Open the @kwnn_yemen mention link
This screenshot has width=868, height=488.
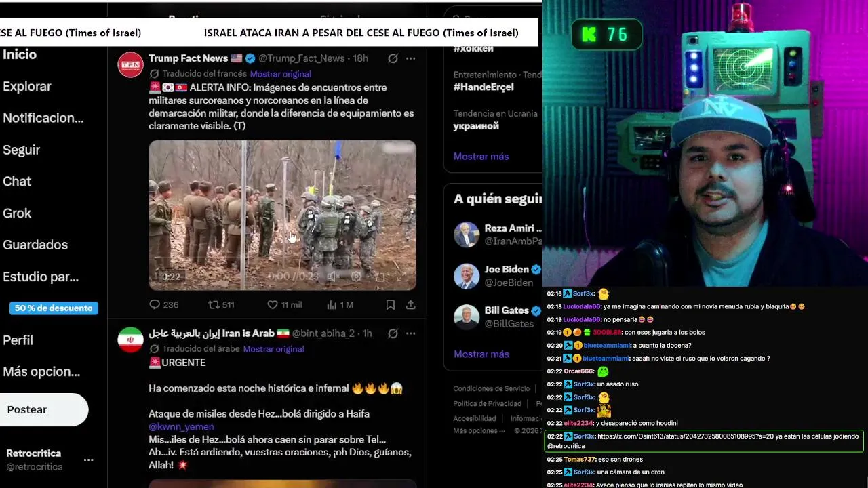(x=181, y=427)
